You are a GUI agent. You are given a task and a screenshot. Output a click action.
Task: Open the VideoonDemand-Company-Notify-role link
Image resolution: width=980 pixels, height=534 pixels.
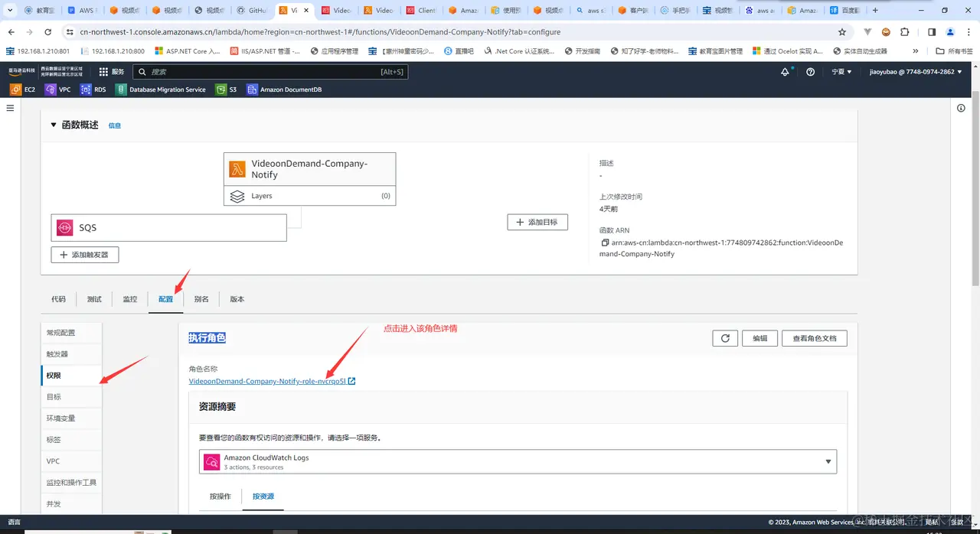[272, 381]
